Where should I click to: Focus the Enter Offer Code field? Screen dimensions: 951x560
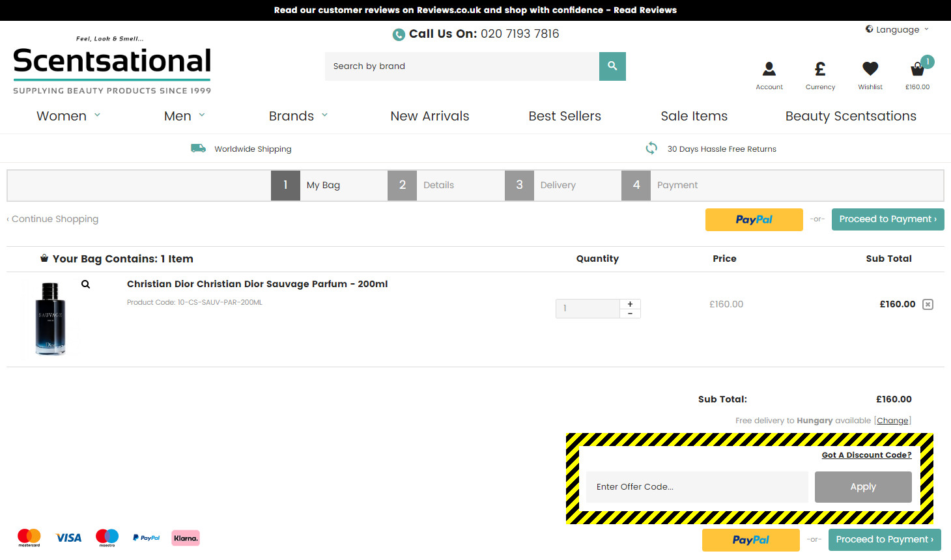pos(697,487)
